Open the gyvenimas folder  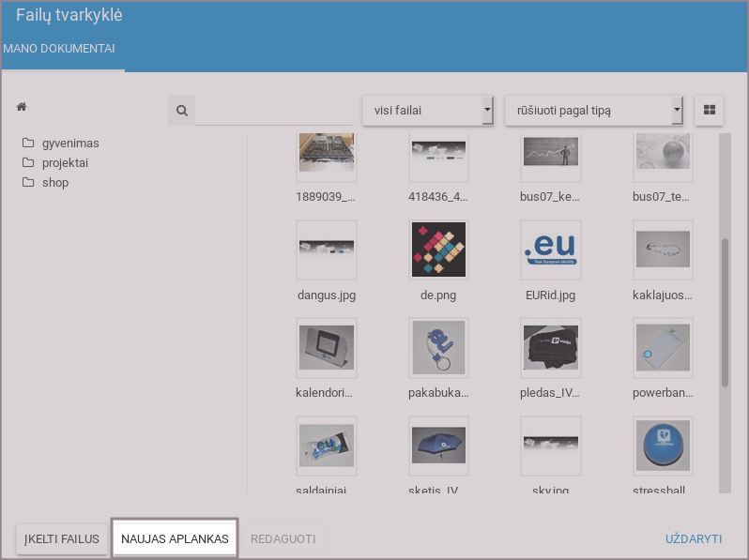[69, 144]
